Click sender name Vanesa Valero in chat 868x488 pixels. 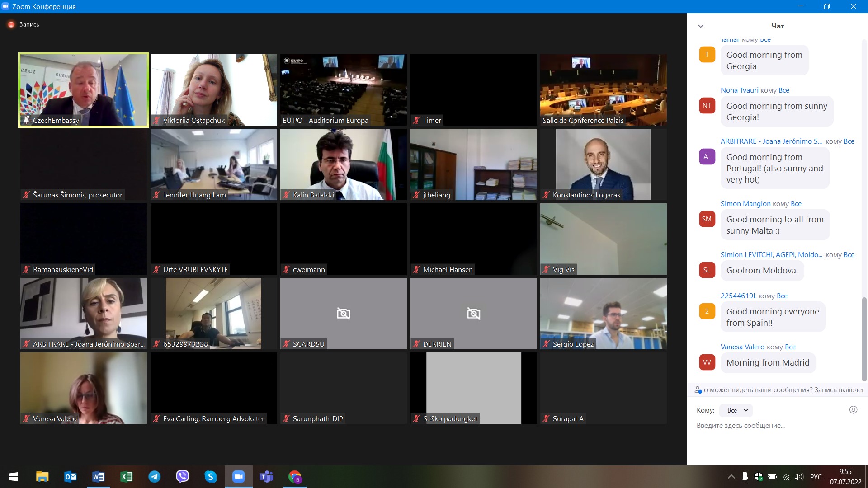742,347
